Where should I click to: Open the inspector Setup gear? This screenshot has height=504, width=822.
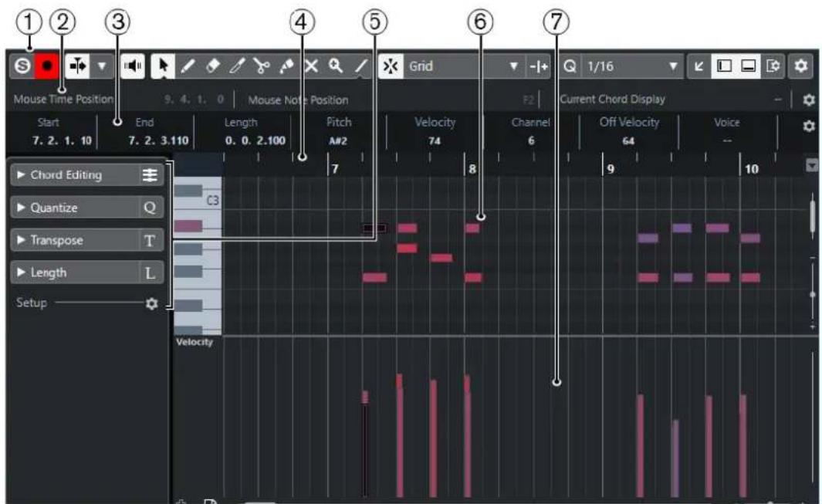tap(151, 303)
